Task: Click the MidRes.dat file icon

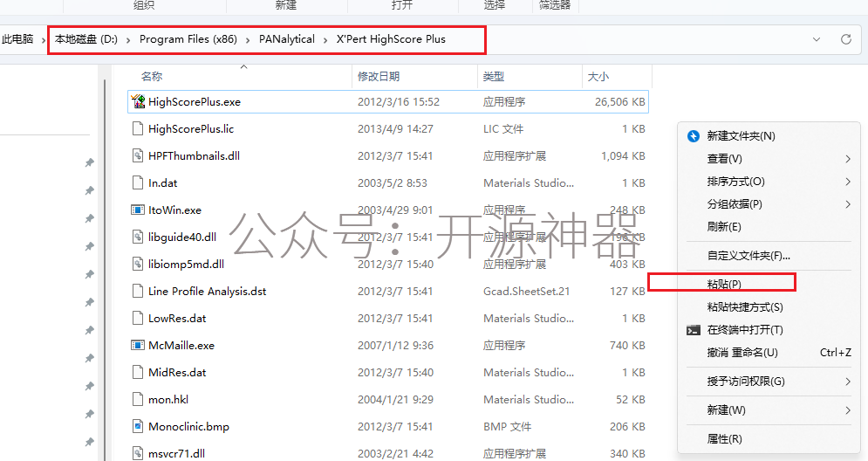Action: click(x=138, y=372)
